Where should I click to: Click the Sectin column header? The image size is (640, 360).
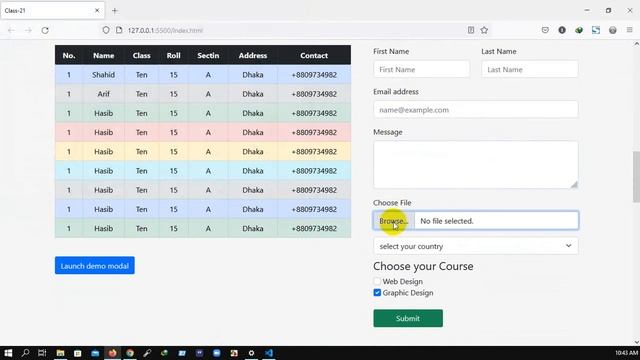[208, 56]
